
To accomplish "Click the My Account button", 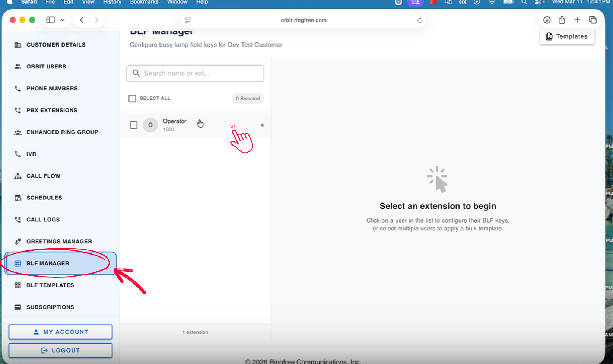I will coord(60,332).
